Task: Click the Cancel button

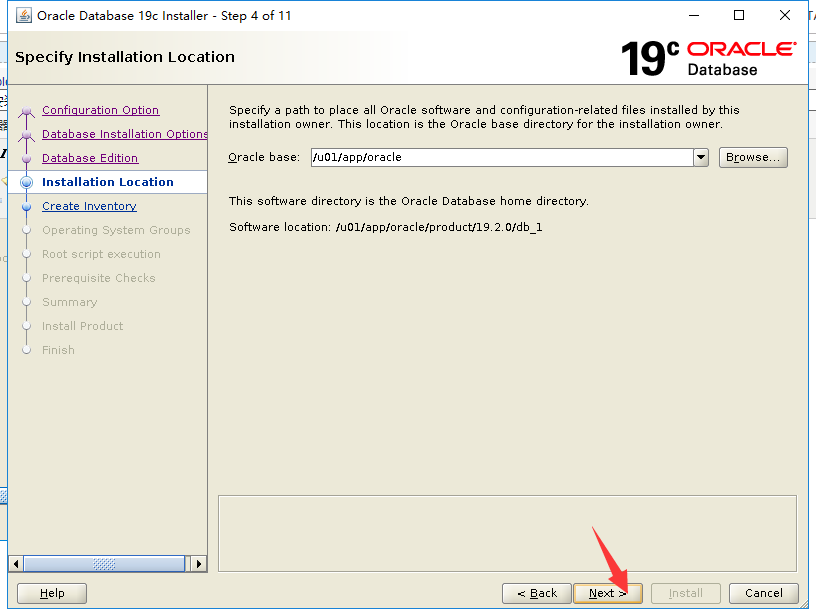Action: 763,593
